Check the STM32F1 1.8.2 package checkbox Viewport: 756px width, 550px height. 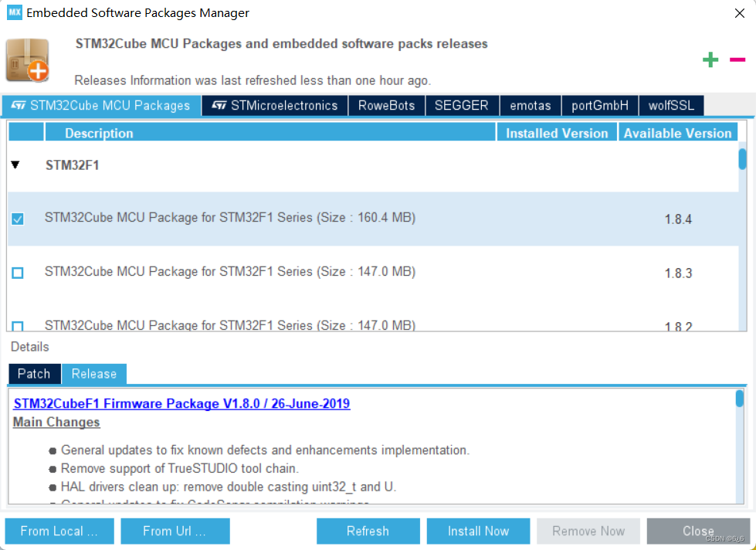[x=18, y=326]
